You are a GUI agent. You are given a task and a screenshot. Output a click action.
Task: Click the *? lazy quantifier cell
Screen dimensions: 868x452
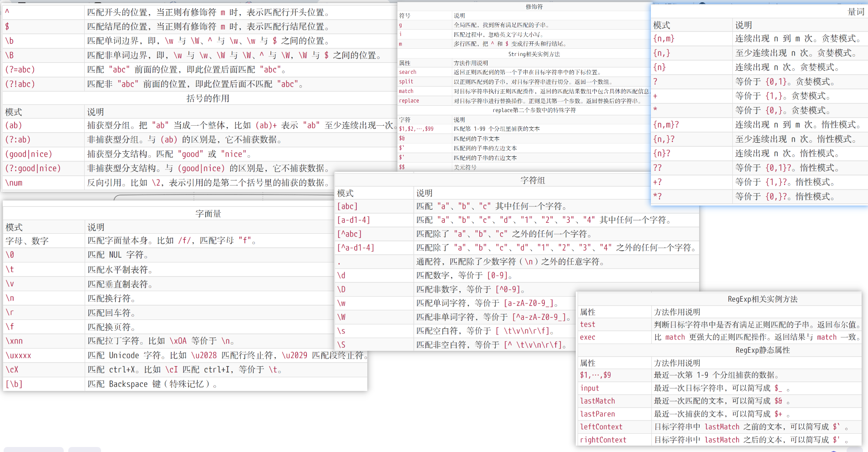658,197
